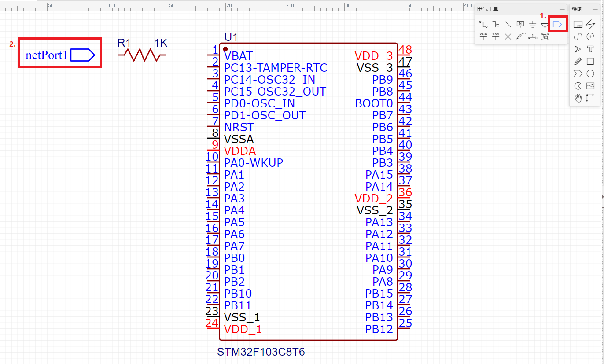Select the Bus tool
The width and height of the screenshot is (604, 364).
(x=495, y=24)
